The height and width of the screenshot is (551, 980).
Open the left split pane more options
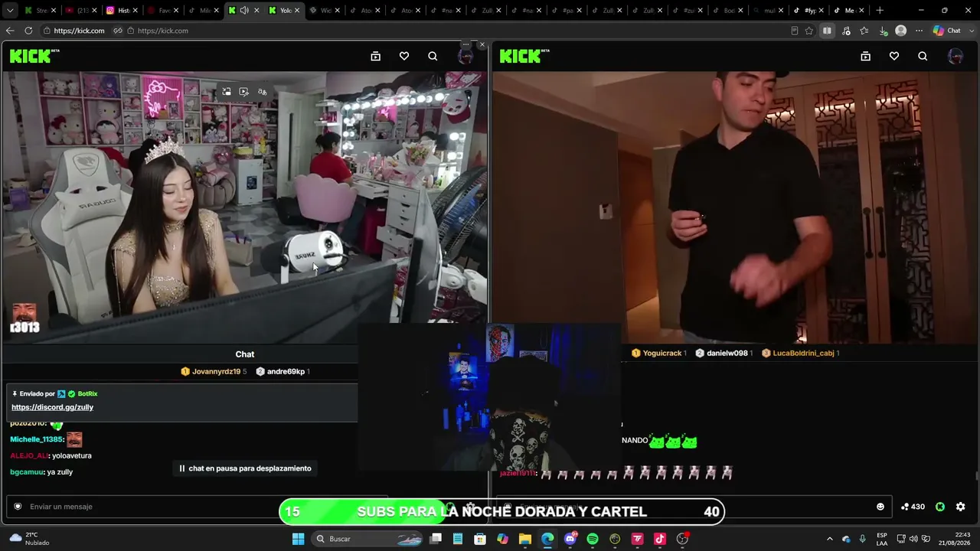point(465,44)
